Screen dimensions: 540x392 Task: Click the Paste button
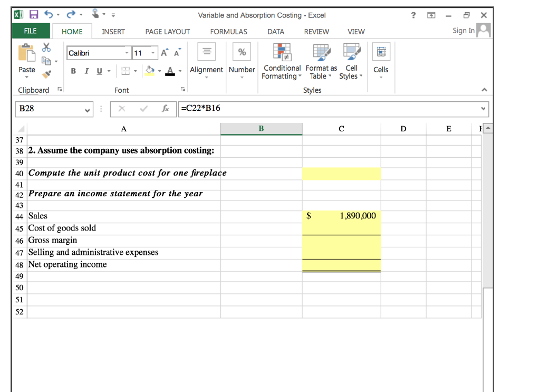click(x=27, y=61)
